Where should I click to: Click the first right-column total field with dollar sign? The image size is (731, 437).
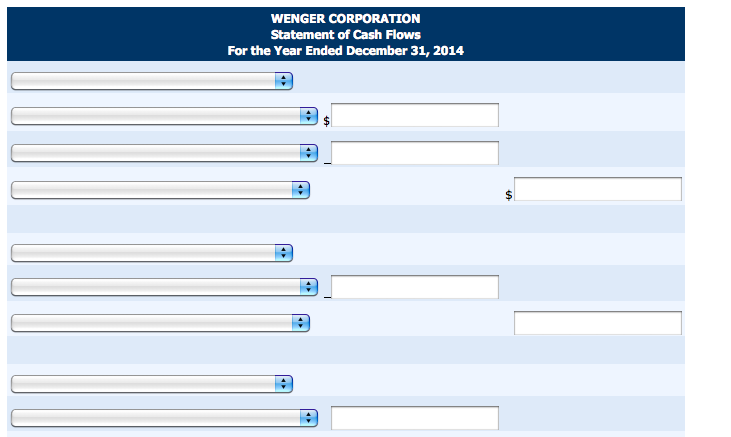(598, 189)
